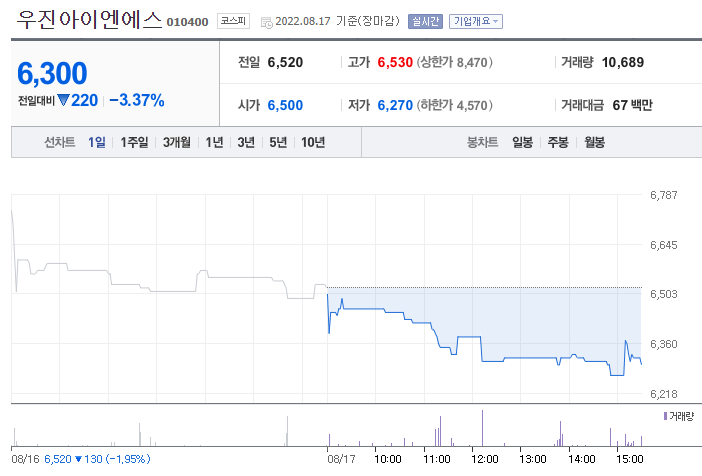Click the 거래대금 value 67 백만

(632, 105)
